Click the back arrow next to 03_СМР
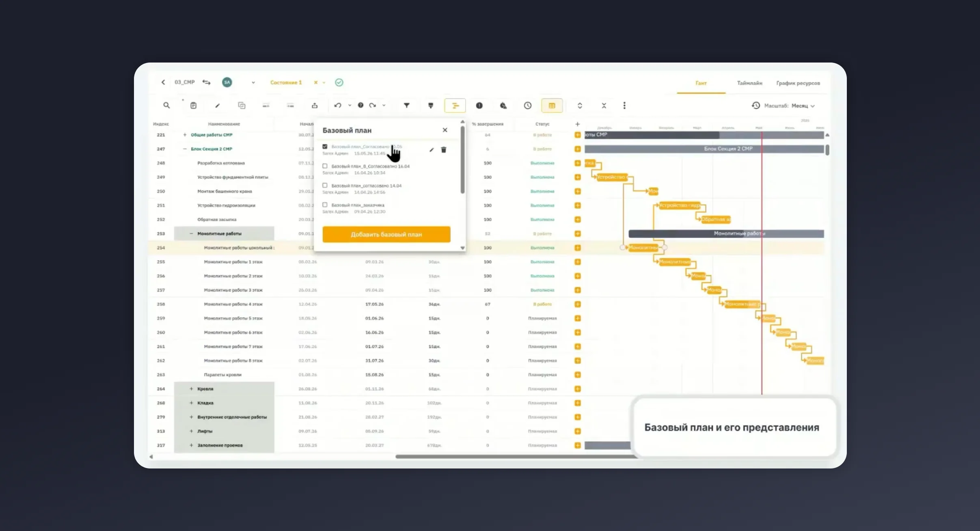Image resolution: width=980 pixels, height=531 pixels. coord(163,82)
